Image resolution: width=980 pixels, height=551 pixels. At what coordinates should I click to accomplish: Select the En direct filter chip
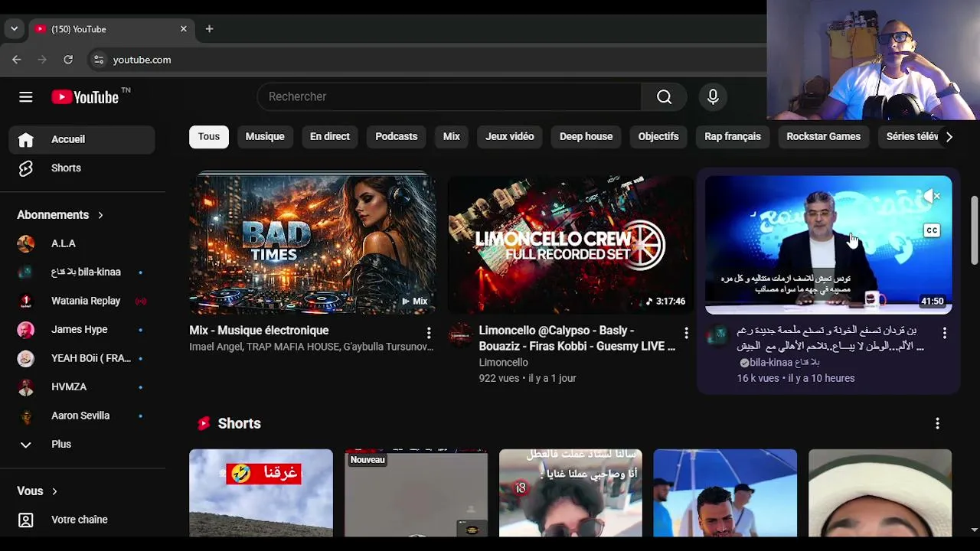click(x=330, y=136)
